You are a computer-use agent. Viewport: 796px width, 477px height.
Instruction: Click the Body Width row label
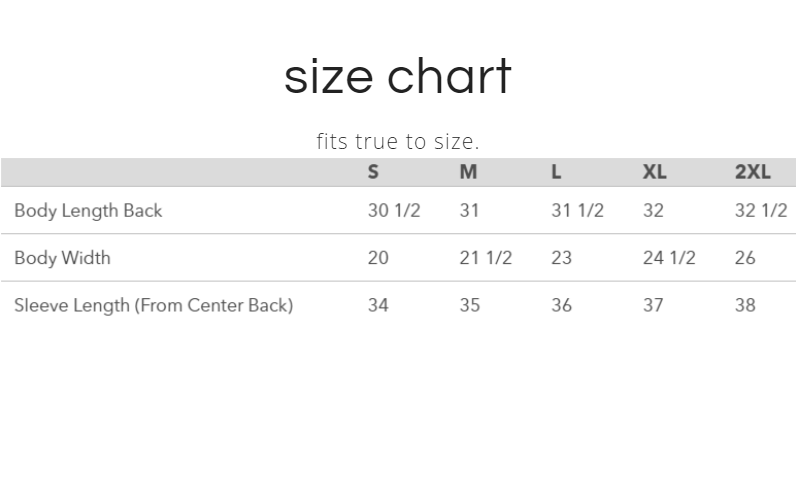coord(62,258)
